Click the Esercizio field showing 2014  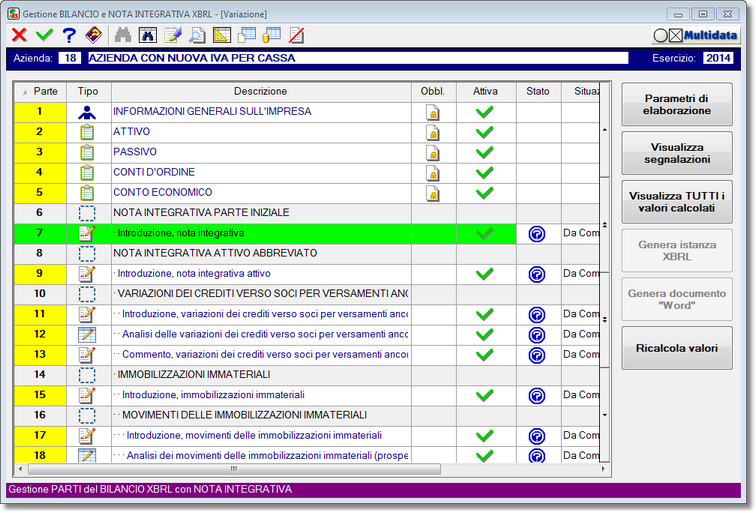click(x=718, y=58)
